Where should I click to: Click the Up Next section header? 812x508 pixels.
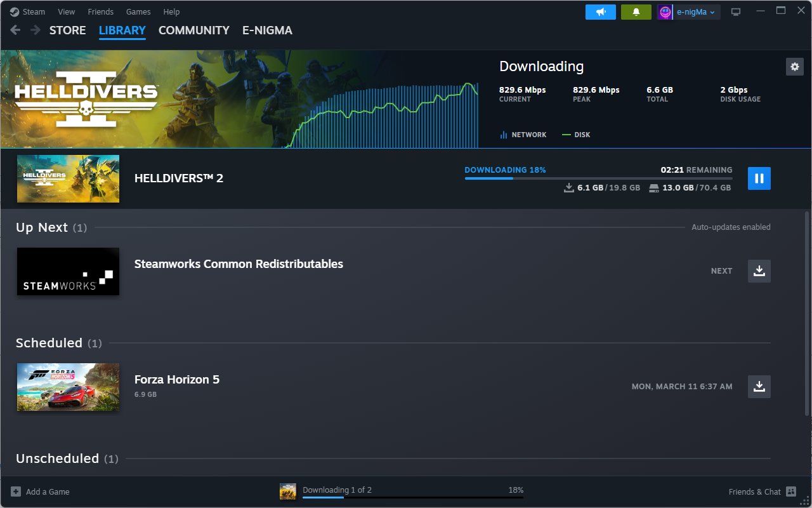[x=51, y=227]
